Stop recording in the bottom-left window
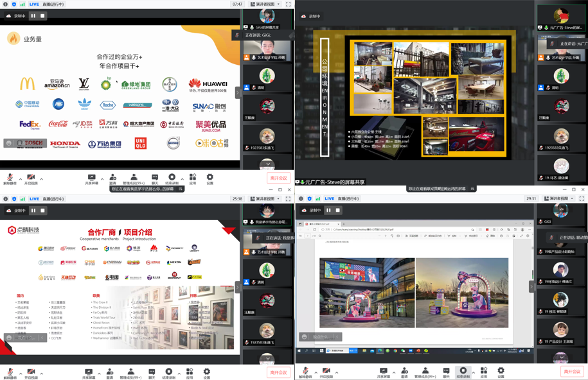 coord(43,211)
